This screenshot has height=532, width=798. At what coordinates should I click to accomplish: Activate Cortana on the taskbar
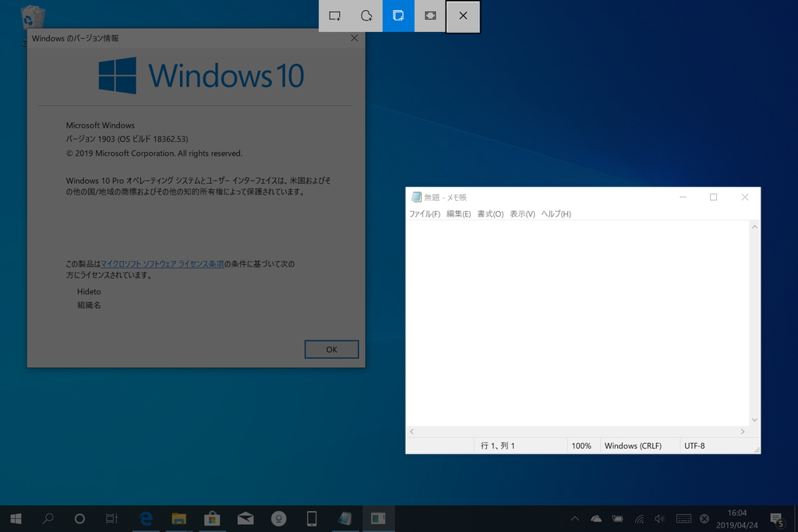click(78, 518)
